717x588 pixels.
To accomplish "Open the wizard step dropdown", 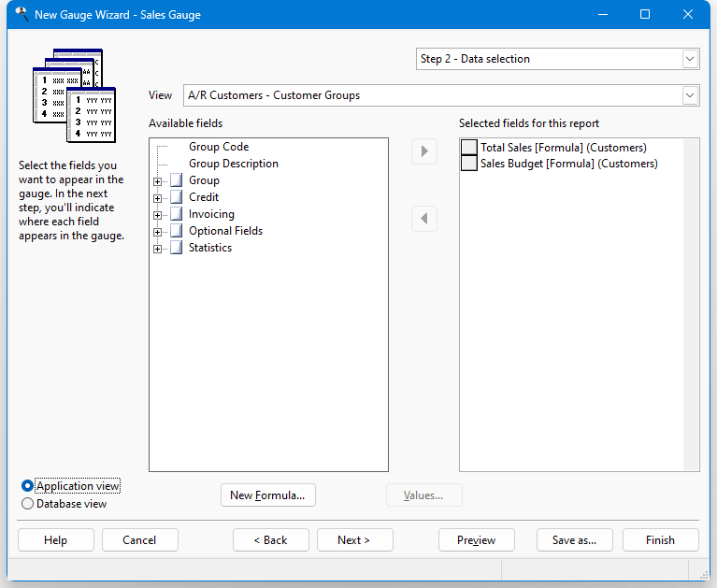I will click(690, 59).
